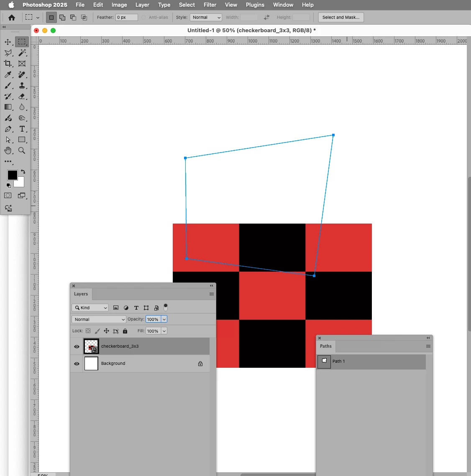Click the Select and Mask button
The width and height of the screenshot is (471, 476).
[341, 17]
